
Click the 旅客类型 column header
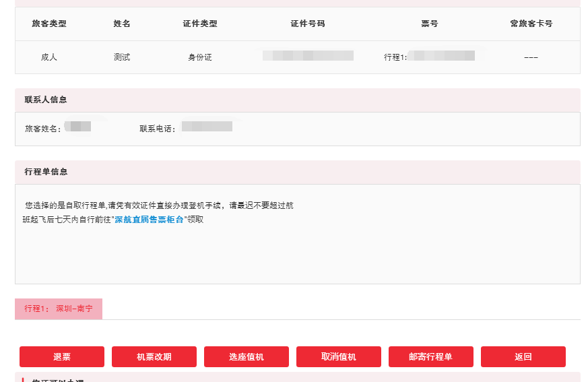tap(49, 24)
